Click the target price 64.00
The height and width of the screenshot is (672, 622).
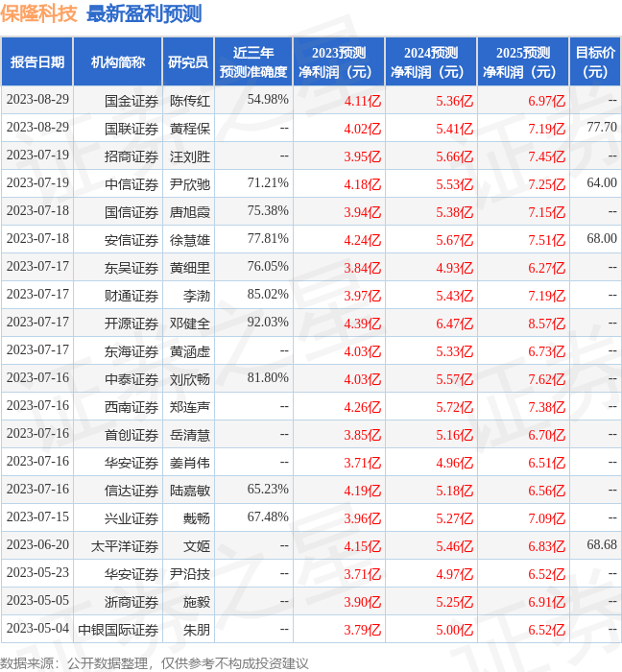point(602,183)
